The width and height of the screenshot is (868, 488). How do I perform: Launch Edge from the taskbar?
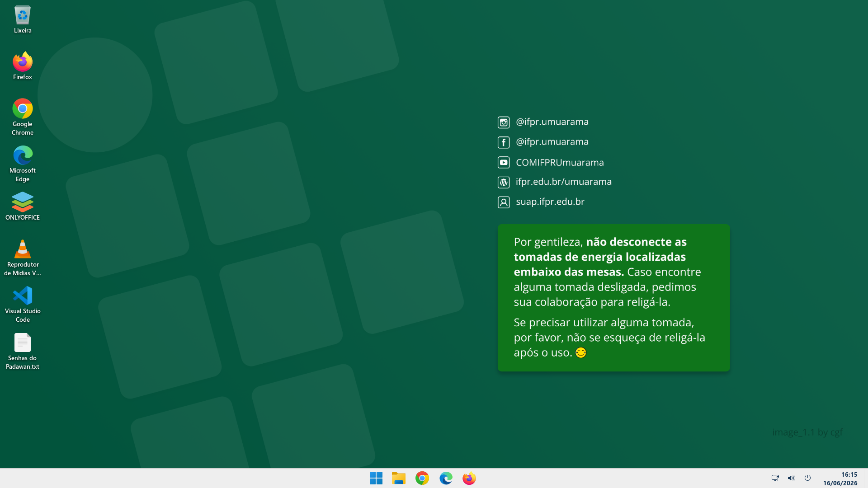[446, 478]
